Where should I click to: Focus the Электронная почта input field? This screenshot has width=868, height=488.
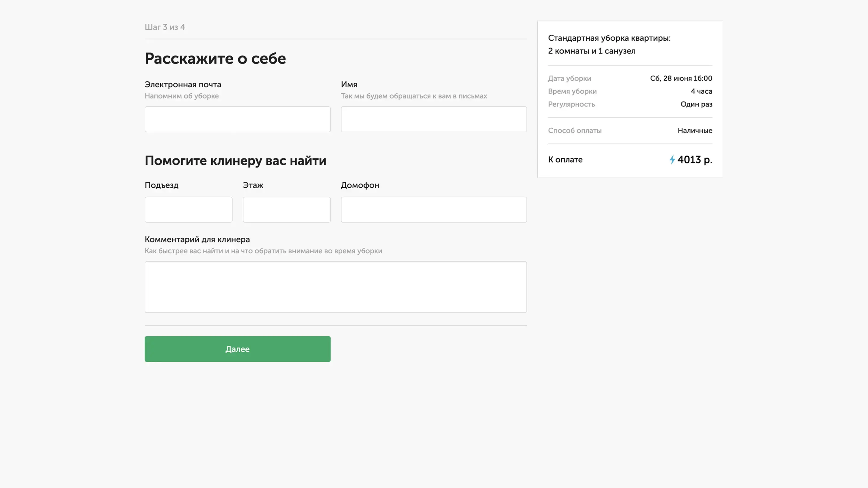(237, 119)
